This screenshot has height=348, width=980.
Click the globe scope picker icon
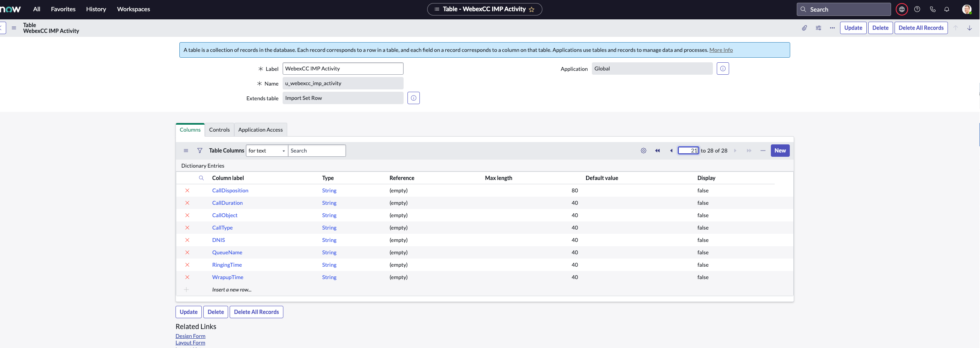click(x=902, y=9)
